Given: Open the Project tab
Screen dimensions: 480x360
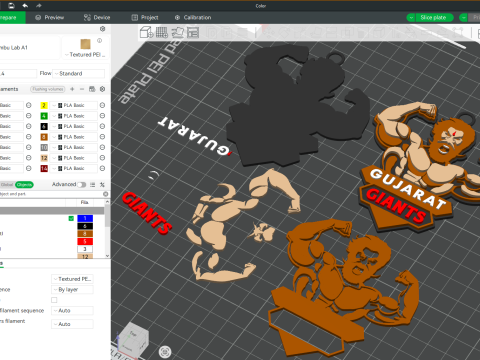Looking at the screenshot, I should 145,18.
